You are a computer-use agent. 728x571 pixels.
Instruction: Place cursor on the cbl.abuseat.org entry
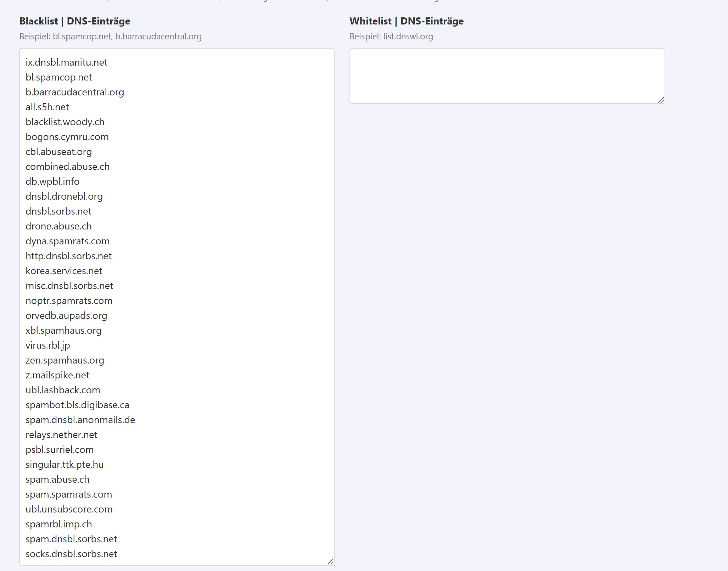click(x=58, y=152)
